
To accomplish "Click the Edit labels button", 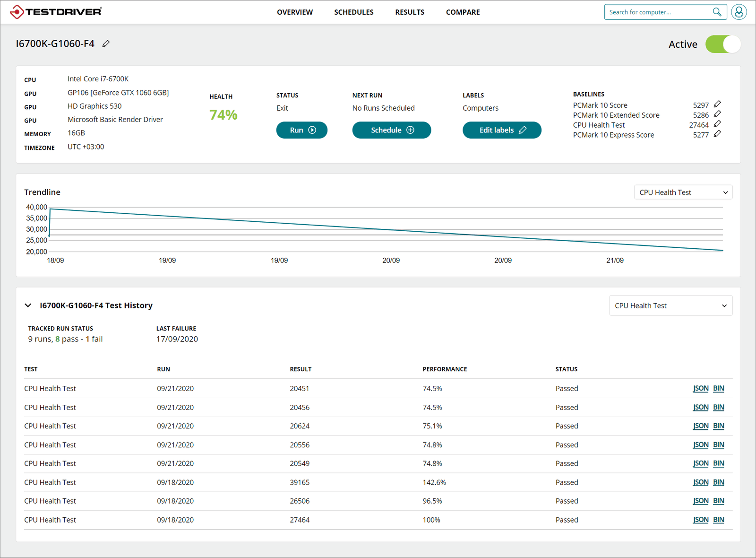I will click(x=502, y=130).
